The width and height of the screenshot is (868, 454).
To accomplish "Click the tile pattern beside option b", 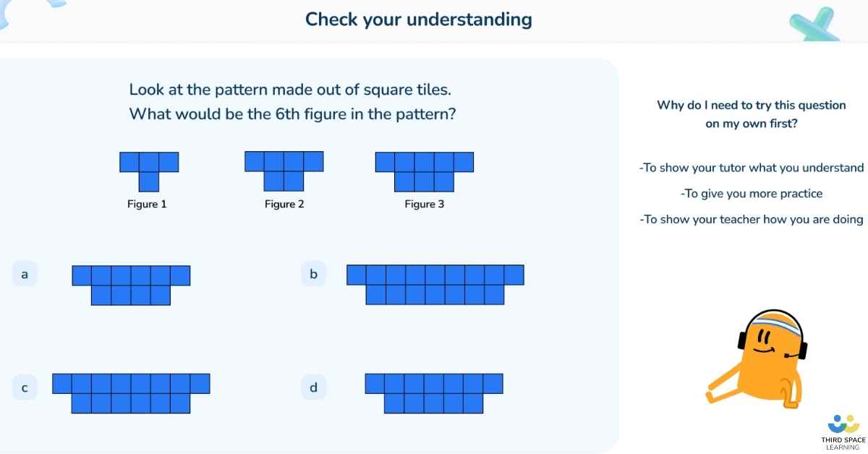I will coord(435,285).
